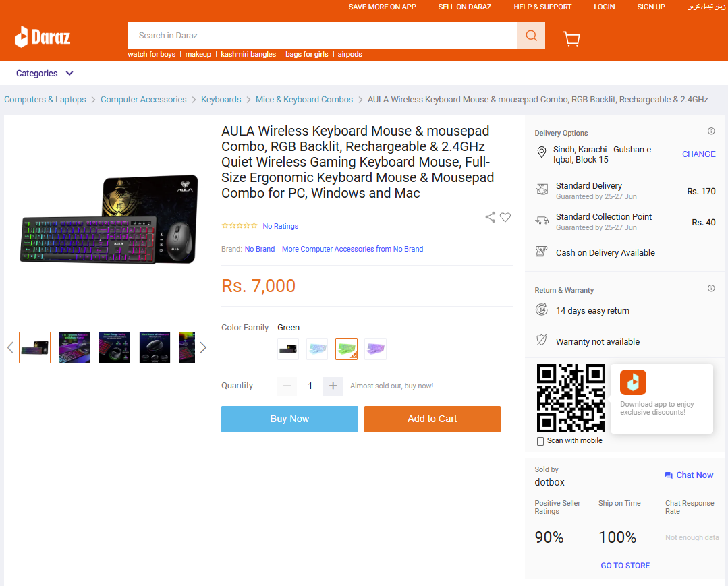Open More Computer Accessories from No Brand
Viewport: 728px width, 586px height.
(x=352, y=249)
